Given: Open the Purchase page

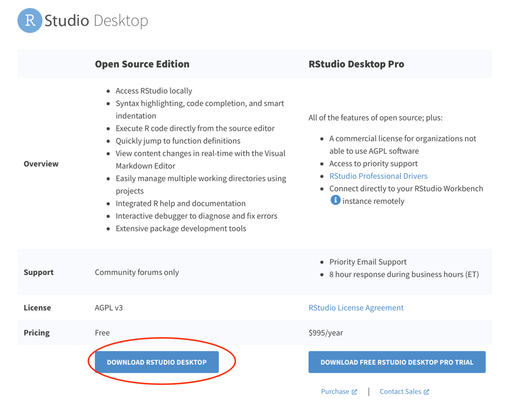Looking at the screenshot, I should (x=336, y=391).
